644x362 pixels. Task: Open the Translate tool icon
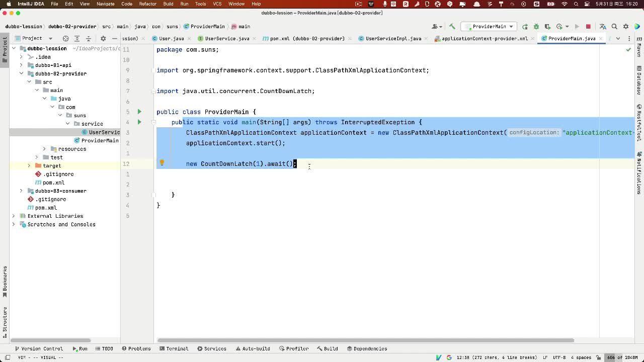603,27
